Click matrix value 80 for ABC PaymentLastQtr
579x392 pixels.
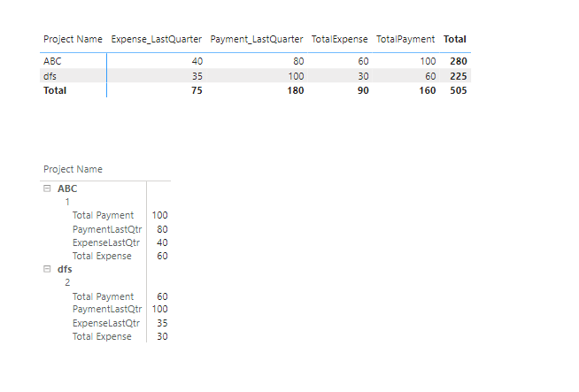[x=162, y=229]
